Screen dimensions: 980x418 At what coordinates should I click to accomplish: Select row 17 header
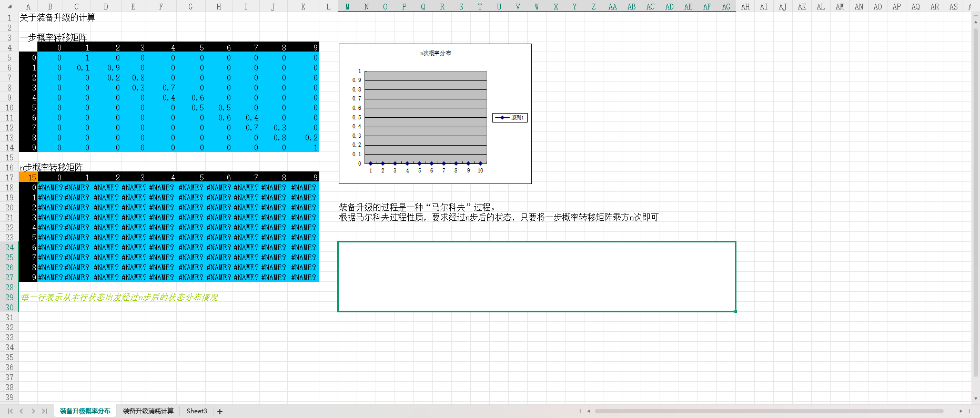[x=9, y=177]
